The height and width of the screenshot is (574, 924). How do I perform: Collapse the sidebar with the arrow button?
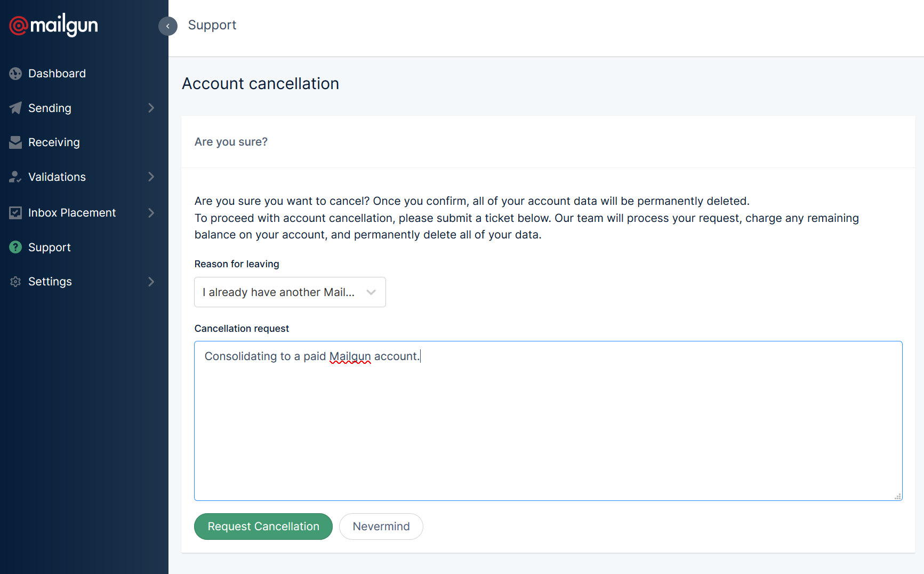[x=168, y=26]
